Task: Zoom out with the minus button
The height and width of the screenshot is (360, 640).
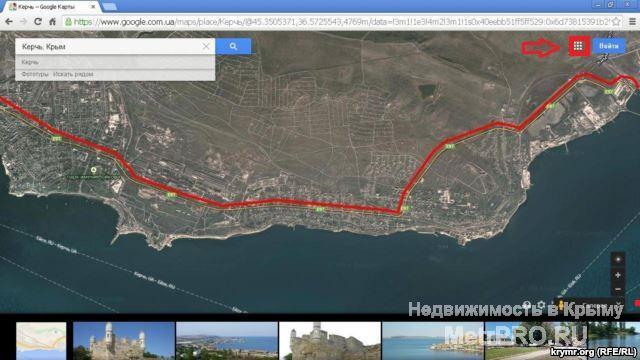Action: point(618,289)
